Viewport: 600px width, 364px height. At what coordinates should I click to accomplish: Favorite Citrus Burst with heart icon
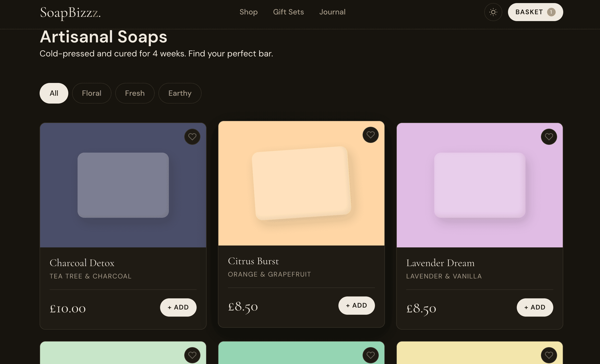[370, 135]
